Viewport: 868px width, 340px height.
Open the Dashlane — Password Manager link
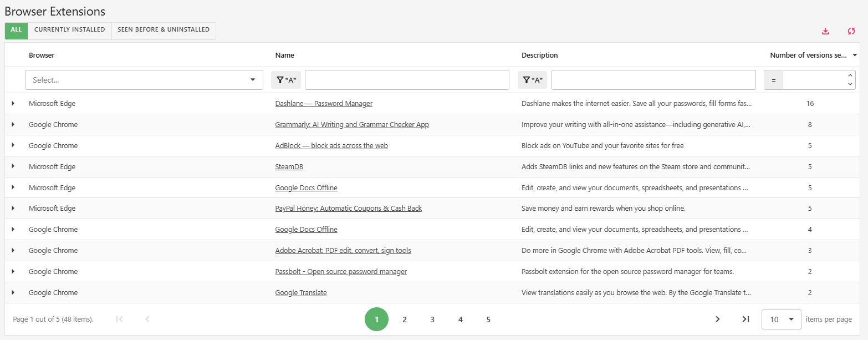coord(324,104)
